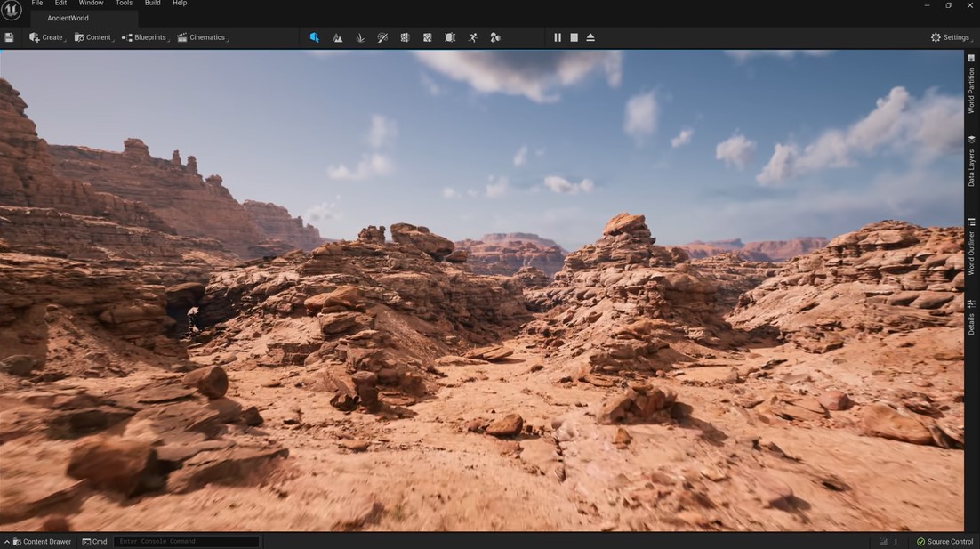Open the Tools menu

(x=124, y=4)
